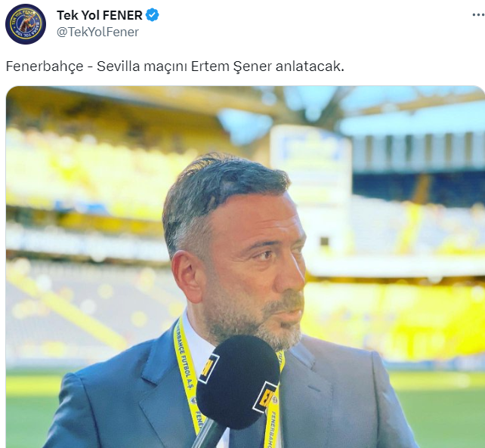Click the blue verified badge
Viewport: 485px width, 448px height.
pos(152,15)
